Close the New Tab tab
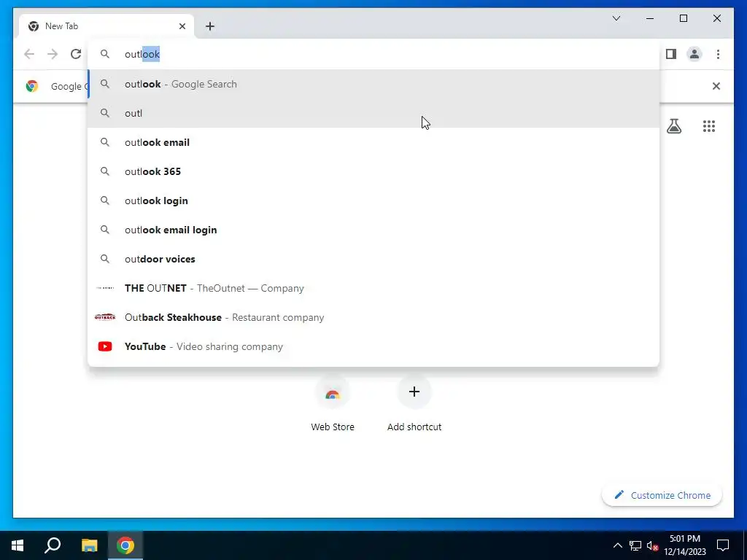 tap(182, 26)
